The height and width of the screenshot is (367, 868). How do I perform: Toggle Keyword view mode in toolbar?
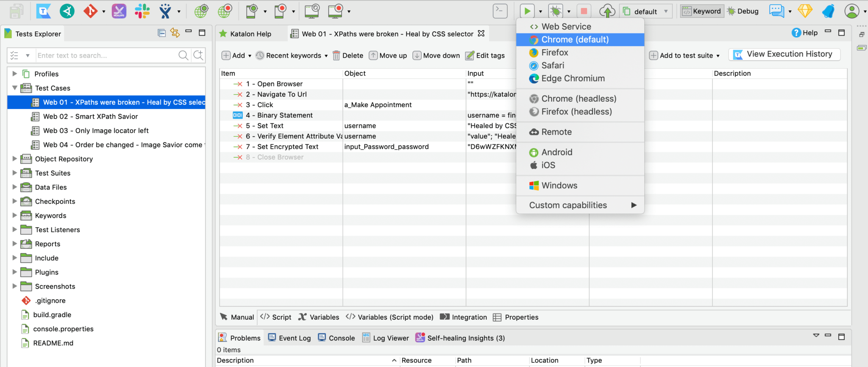tap(701, 11)
